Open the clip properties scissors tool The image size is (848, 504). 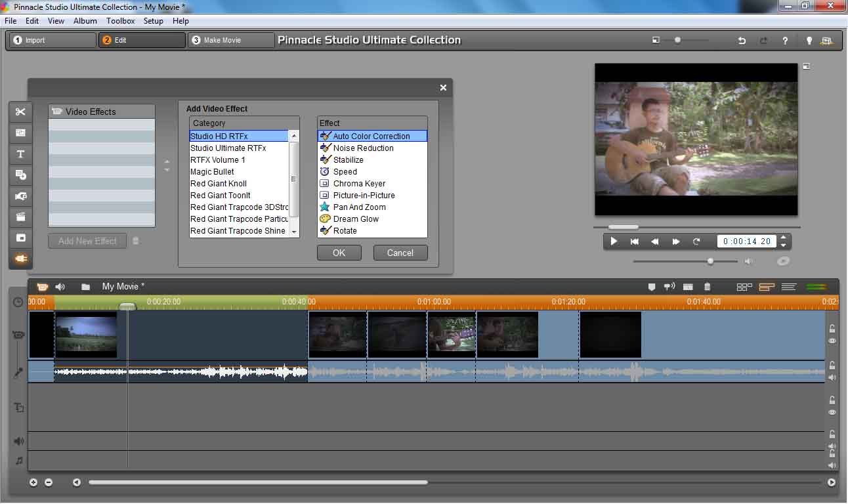20,112
